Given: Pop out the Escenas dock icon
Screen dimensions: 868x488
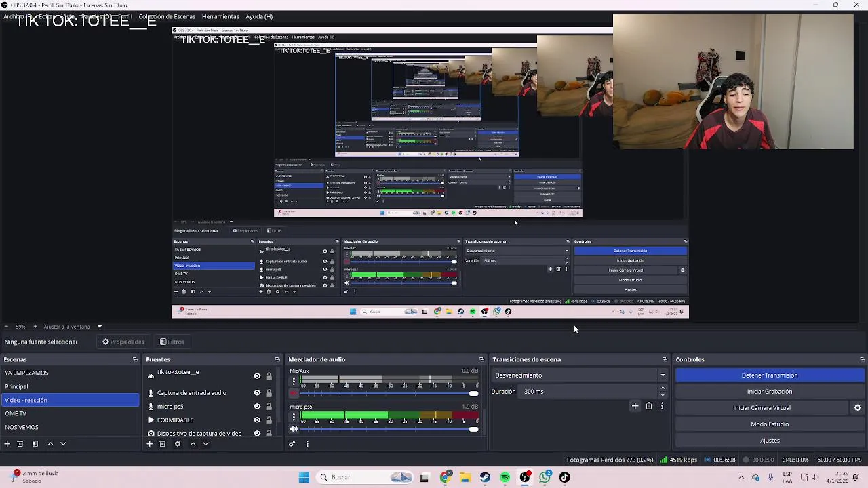Looking at the screenshot, I should point(135,359).
